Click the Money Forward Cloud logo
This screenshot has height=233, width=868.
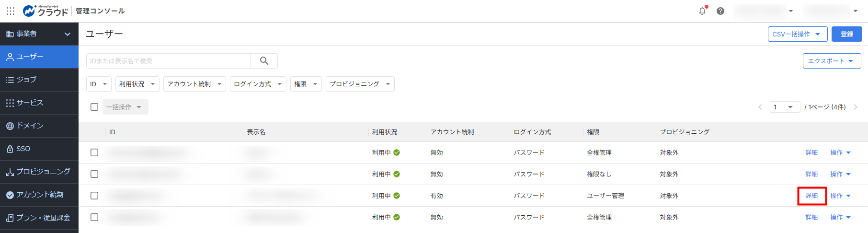pos(46,11)
